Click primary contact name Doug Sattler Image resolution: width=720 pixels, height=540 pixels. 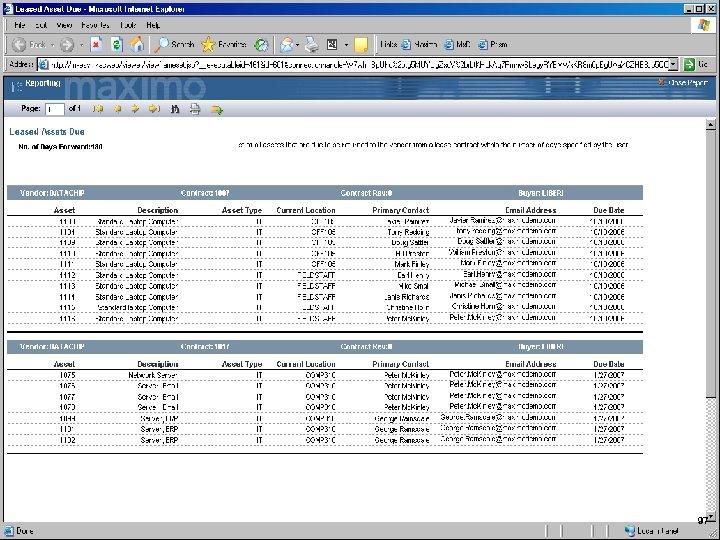pos(410,242)
